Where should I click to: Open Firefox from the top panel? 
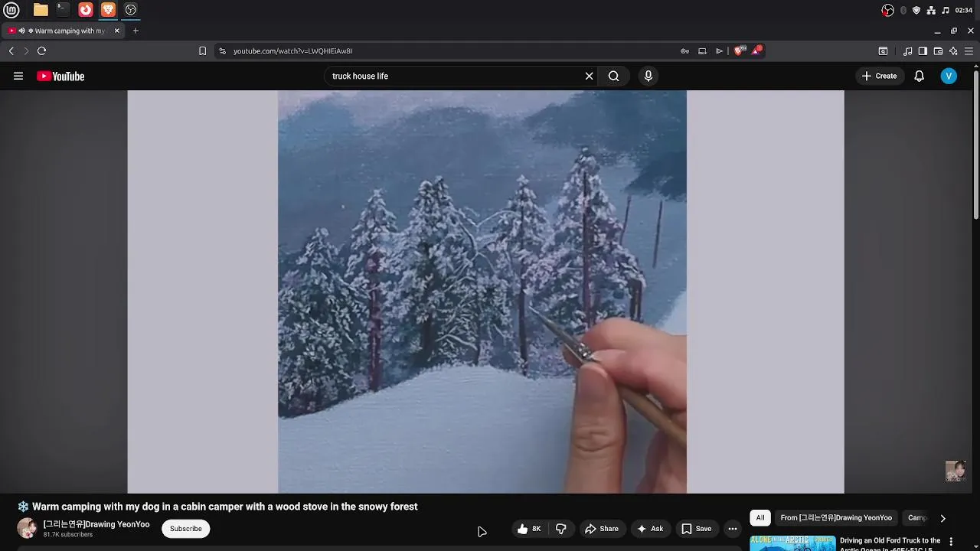click(86, 10)
